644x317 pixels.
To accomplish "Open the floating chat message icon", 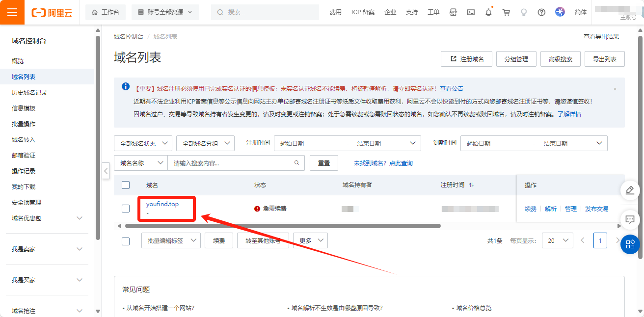I will coord(630,219).
